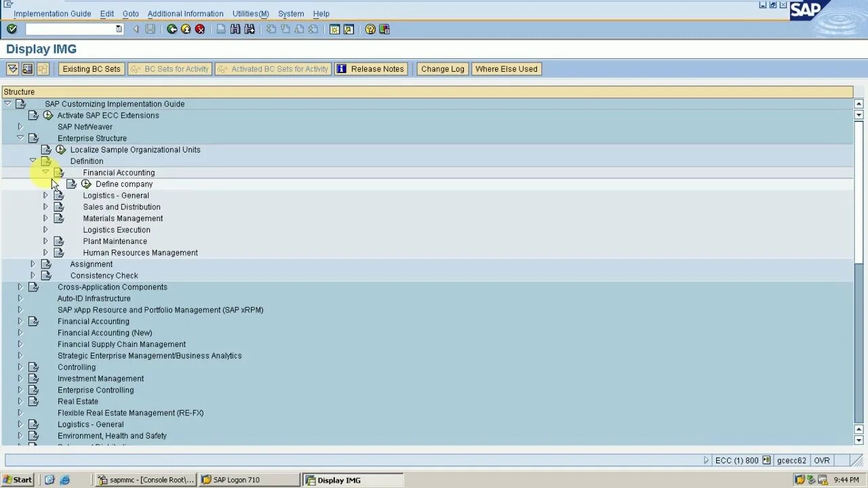This screenshot has height=488, width=868.
Task: Click the Create Shortcut icon
Action: click(x=349, y=29)
